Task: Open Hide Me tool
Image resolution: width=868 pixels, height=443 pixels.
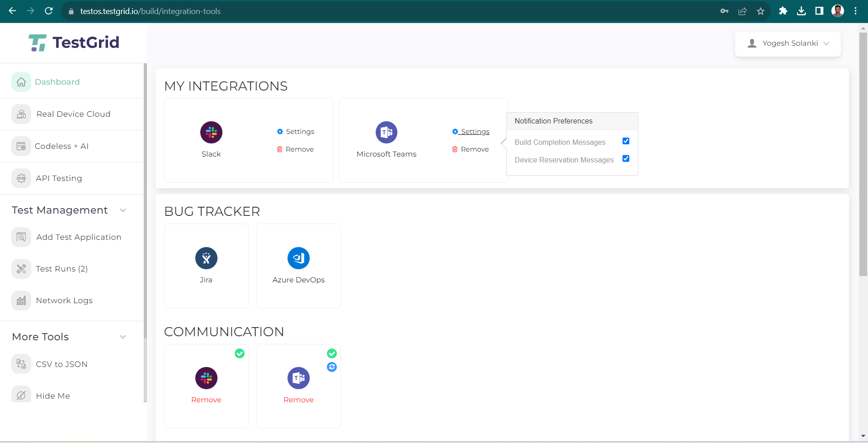Action: point(53,396)
